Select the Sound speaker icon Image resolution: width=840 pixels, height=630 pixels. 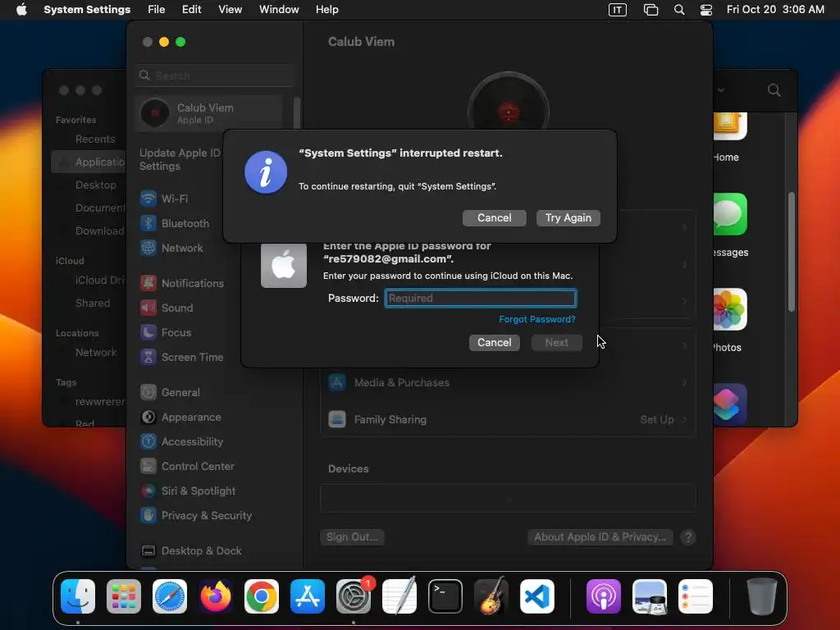(x=148, y=308)
